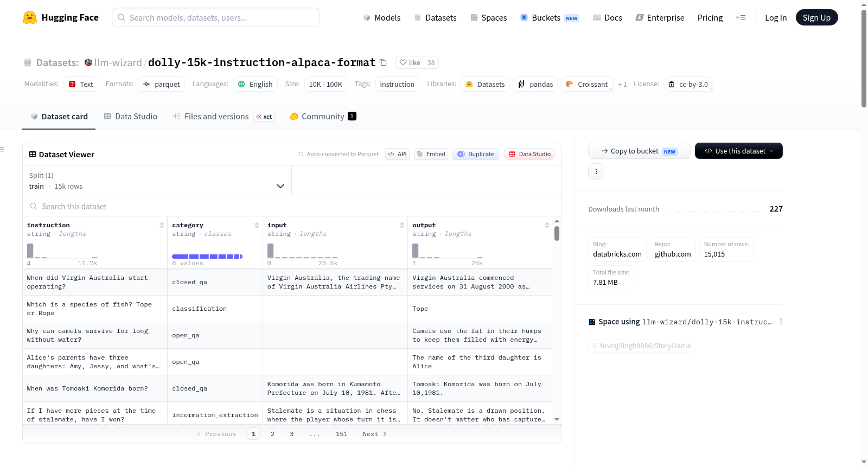868x467 pixels.
Task: Show the +1 more libraries
Action: (622, 84)
